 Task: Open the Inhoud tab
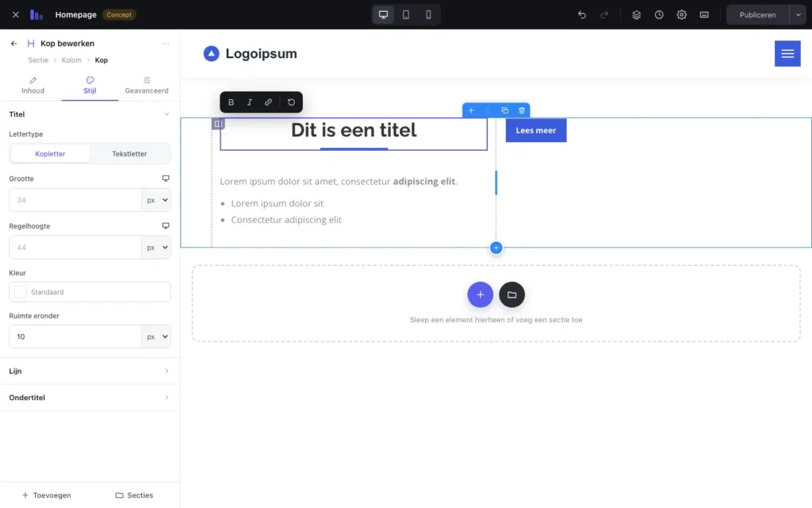click(x=33, y=86)
